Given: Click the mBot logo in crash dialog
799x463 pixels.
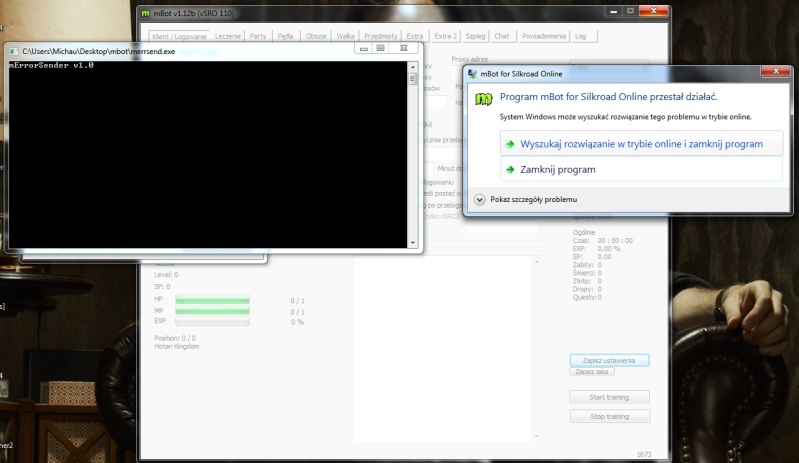Looking at the screenshot, I should pos(483,98).
